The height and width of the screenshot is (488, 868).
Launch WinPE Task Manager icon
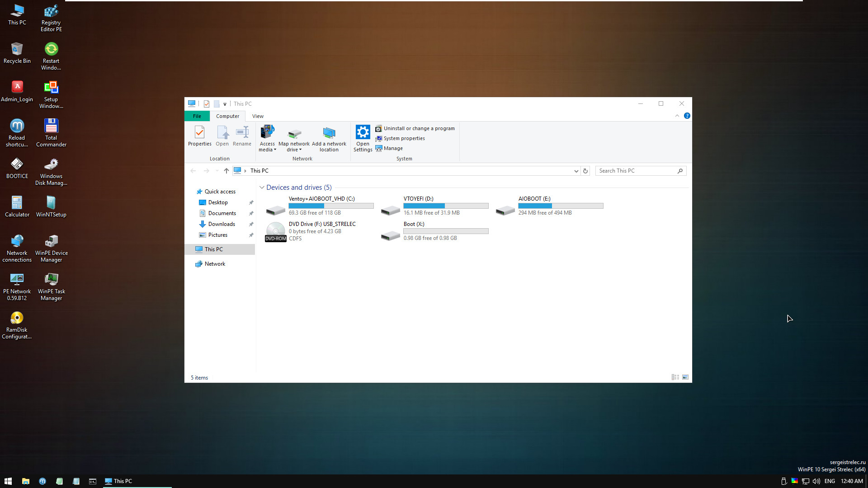(51, 286)
